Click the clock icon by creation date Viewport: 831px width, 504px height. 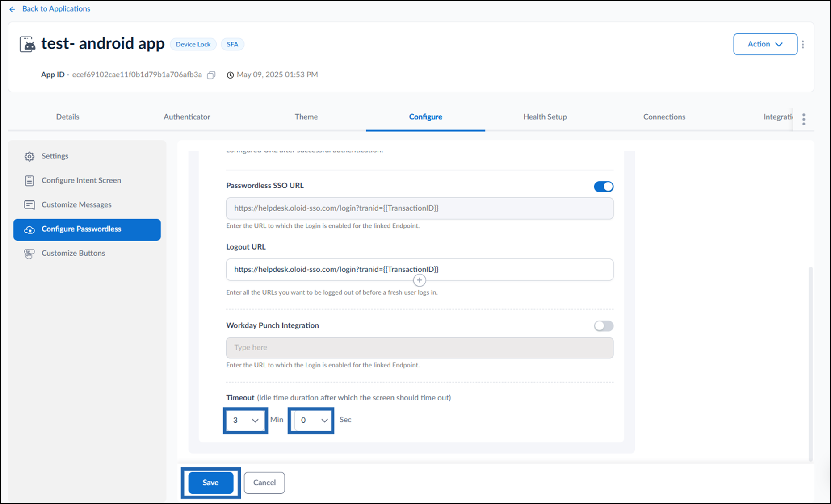230,75
